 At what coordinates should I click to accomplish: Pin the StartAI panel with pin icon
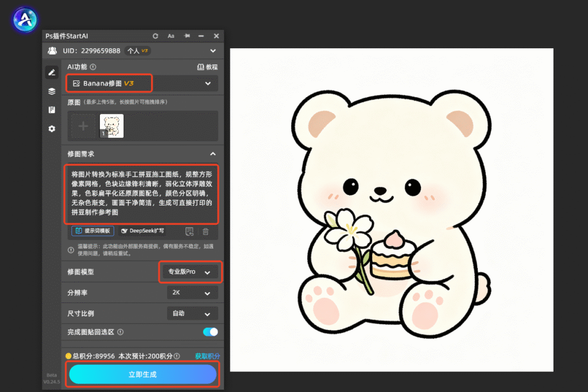(x=187, y=36)
